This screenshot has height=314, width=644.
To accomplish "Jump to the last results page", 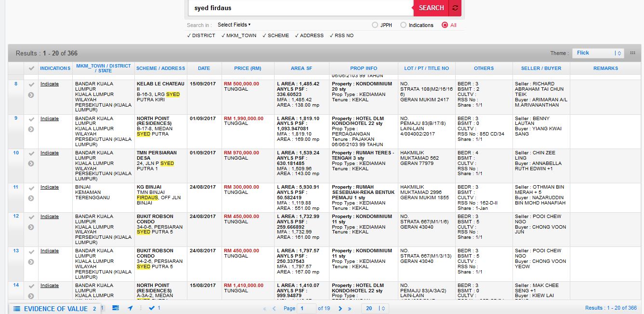I will (350, 309).
